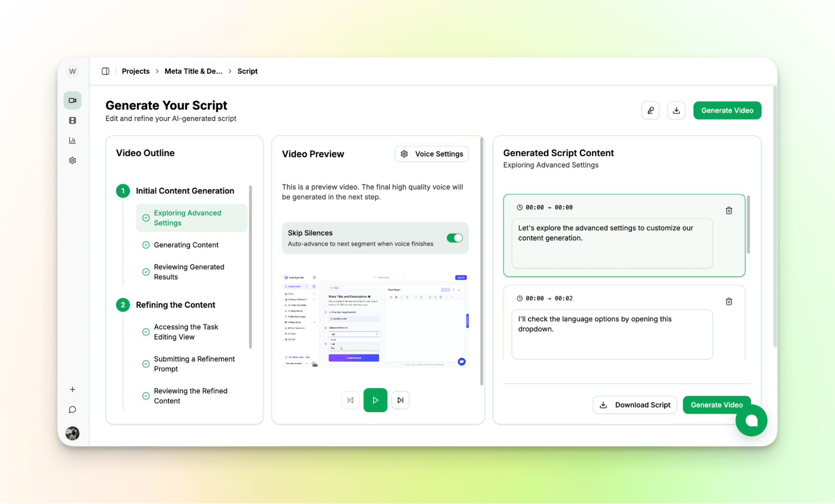This screenshot has height=504, width=835.
Task: Go to Projects breadcrumb
Action: pyautogui.click(x=135, y=71)
